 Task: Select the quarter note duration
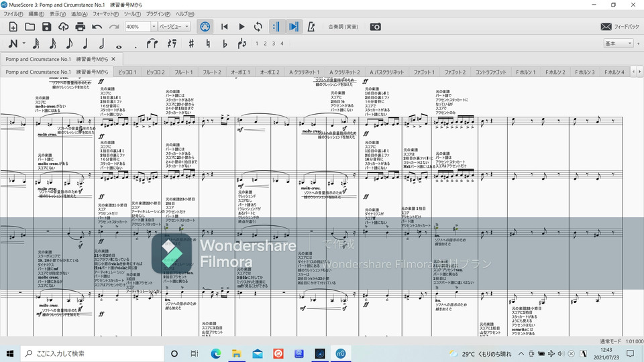pyautogui.click(x=85, y=44)
